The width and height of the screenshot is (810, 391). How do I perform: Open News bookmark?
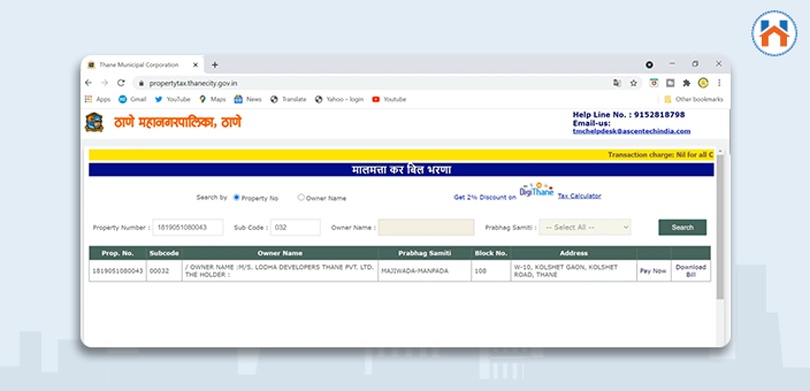(248, 99)
